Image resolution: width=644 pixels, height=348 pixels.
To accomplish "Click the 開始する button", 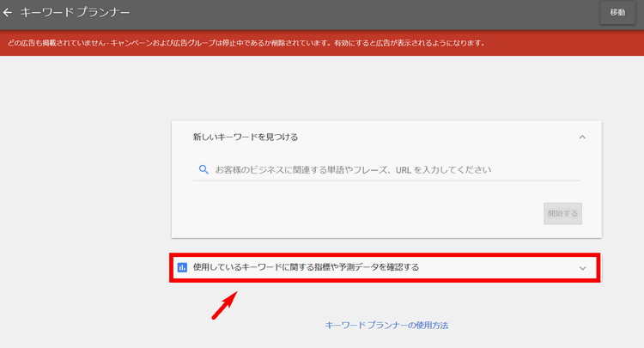I will coord(562,213).
